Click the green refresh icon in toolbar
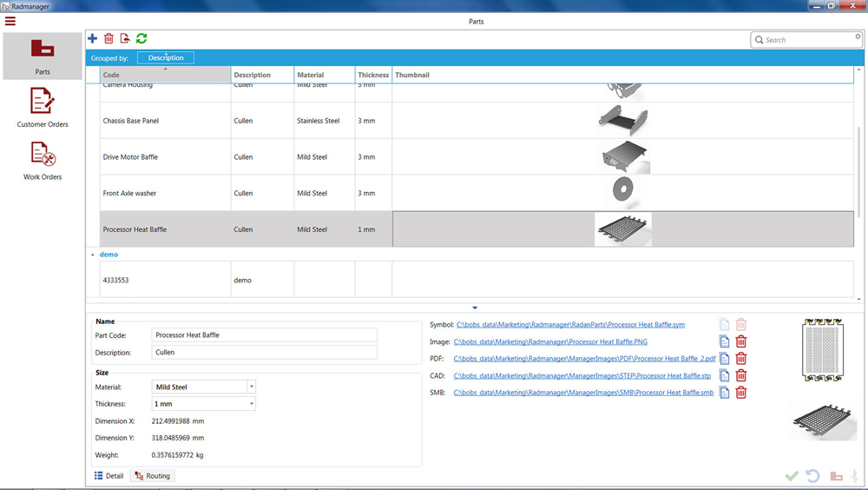868x490 pixels. (x=141, y=38)
